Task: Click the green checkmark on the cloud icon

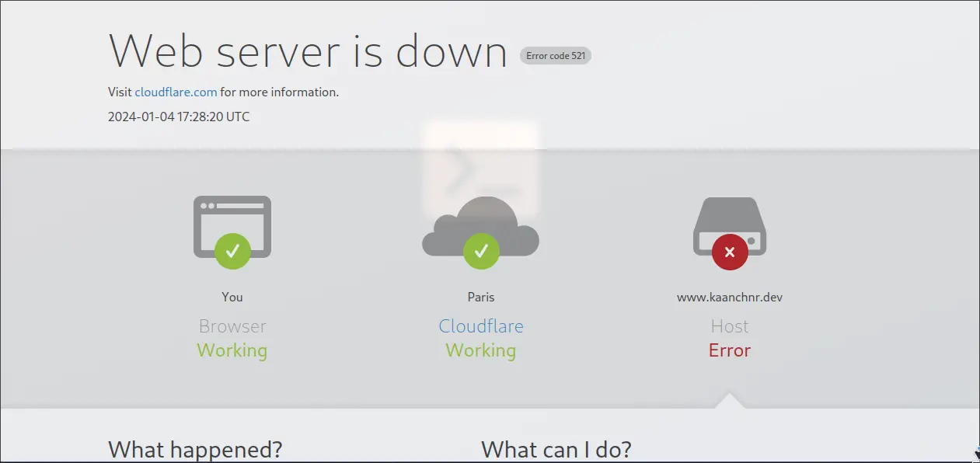Action: (x=481, y=251)
